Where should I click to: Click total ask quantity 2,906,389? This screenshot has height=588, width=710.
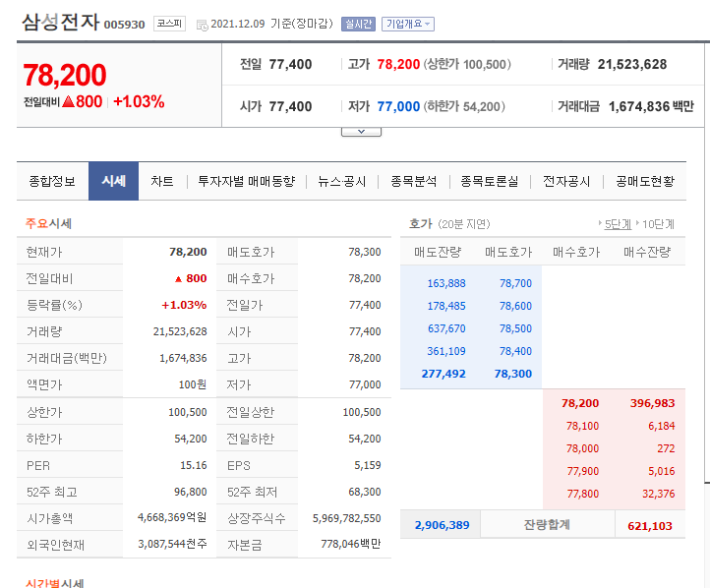coord(442,525)
